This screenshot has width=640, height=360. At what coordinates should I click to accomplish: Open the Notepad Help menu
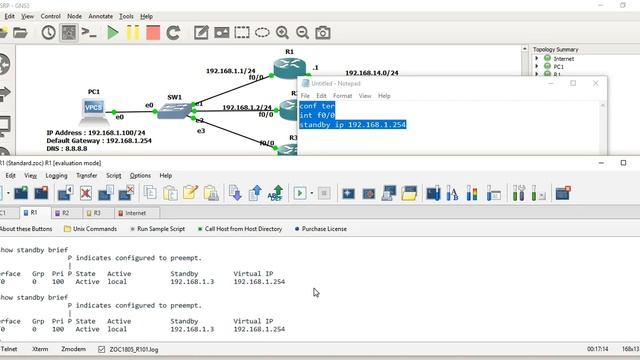(384, 96)
